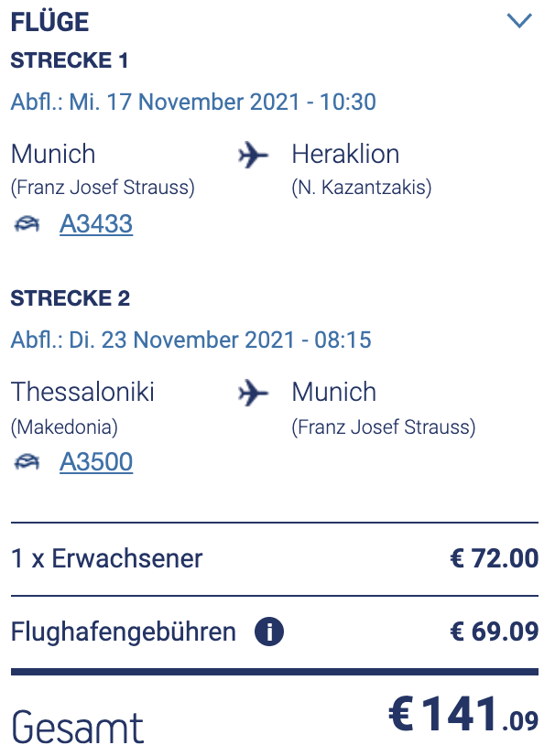Click airline logo beside A3500
Screen dimensions: 555x756
click(x=27, y=463)
